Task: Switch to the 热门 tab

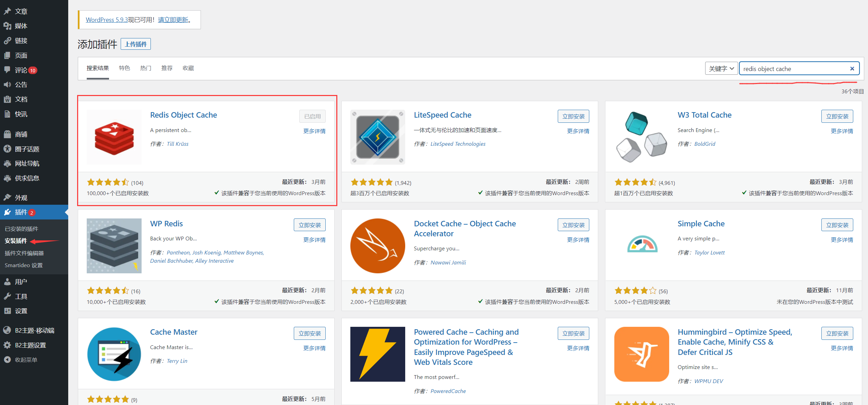Action: pos(146,68)
